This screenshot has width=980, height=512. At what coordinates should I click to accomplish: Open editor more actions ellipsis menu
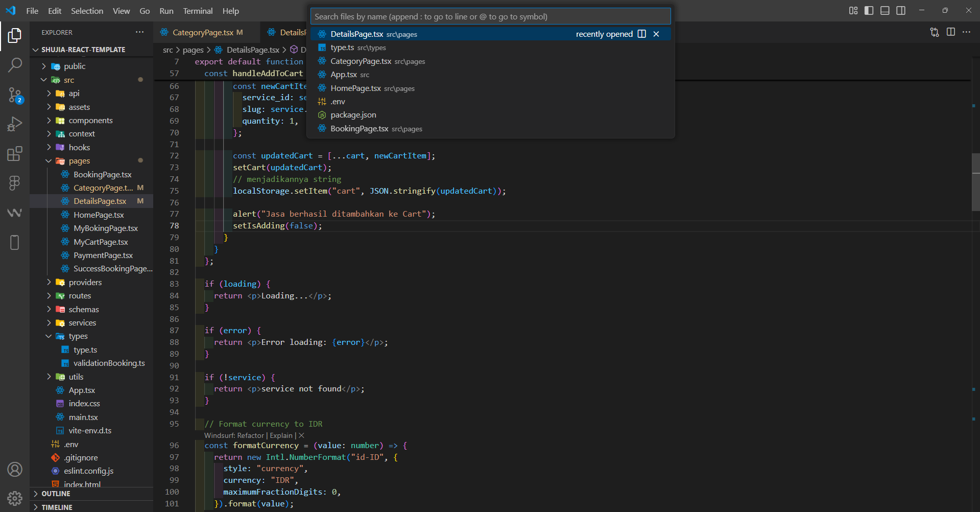(x=967, y=32)
